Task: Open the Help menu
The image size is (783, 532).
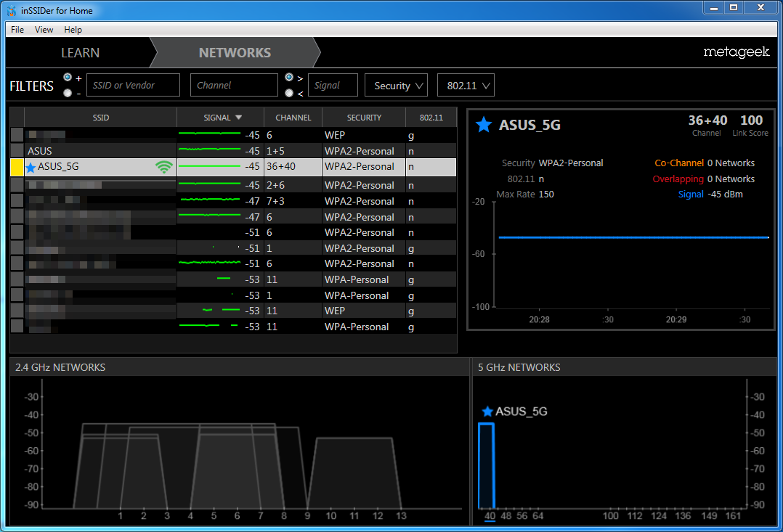Action: click(x=73, y=30)
